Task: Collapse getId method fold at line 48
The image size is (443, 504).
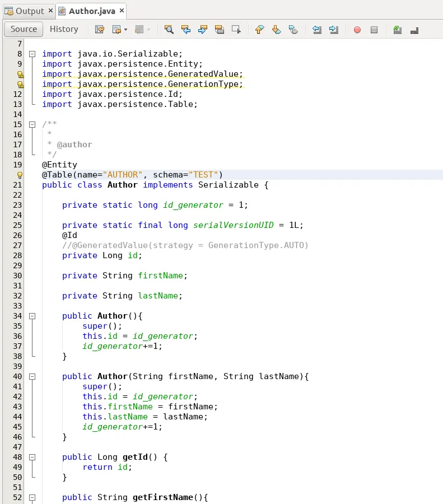Action: click(x=32, y=457)
